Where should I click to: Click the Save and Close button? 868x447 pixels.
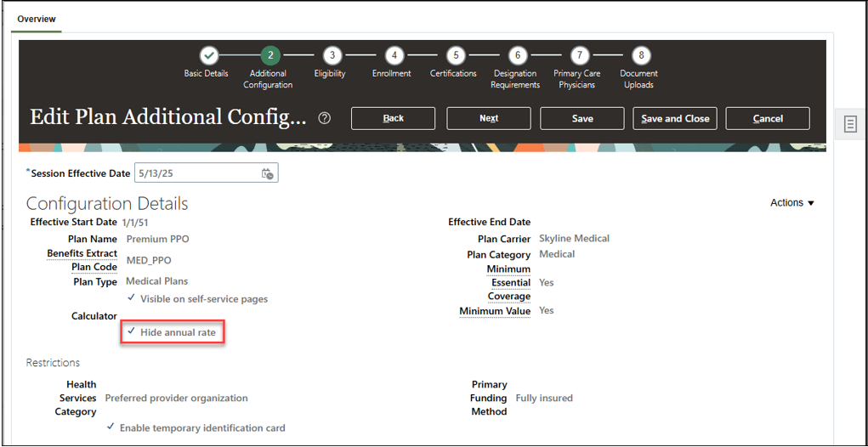[x=675, y=118]
